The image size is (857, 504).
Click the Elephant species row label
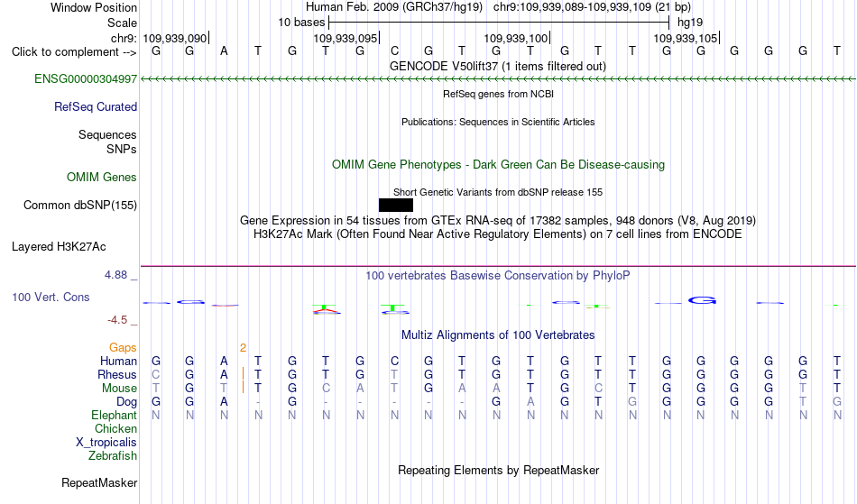tap(114, 416)
